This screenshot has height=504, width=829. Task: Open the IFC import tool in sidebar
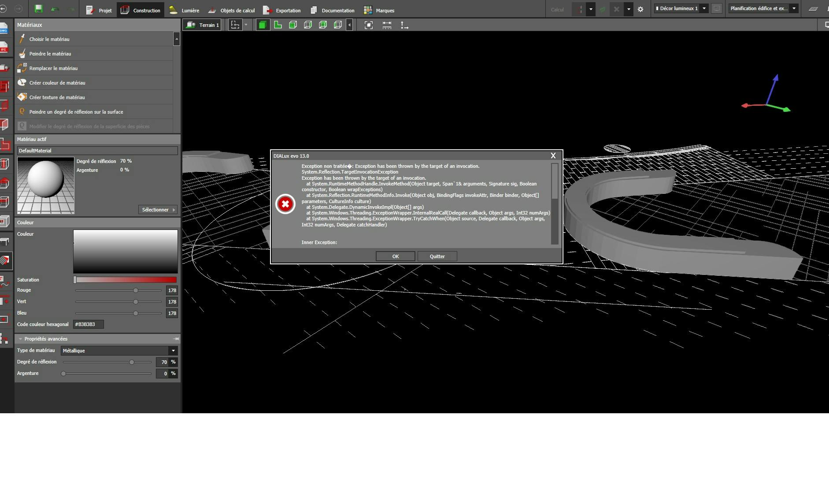click(x=4, y=47)
